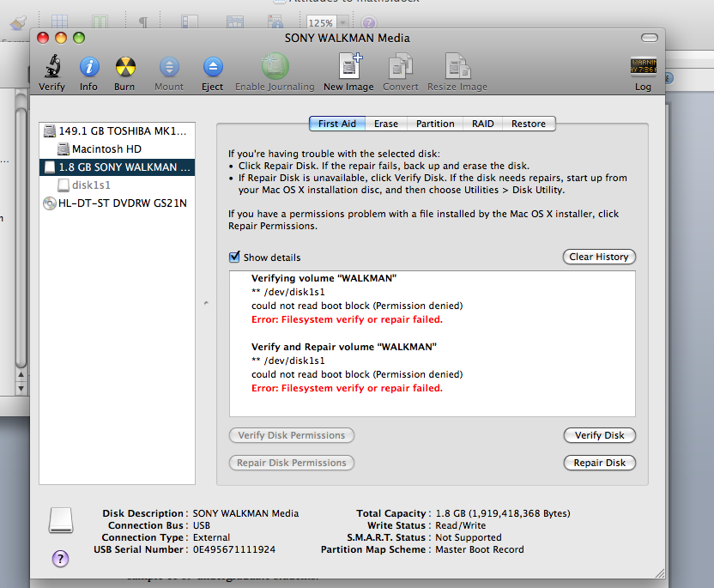Click the Repair Disk Permissions button
Viewport: 714px width, 588px height.
click(x=292, y=463)
